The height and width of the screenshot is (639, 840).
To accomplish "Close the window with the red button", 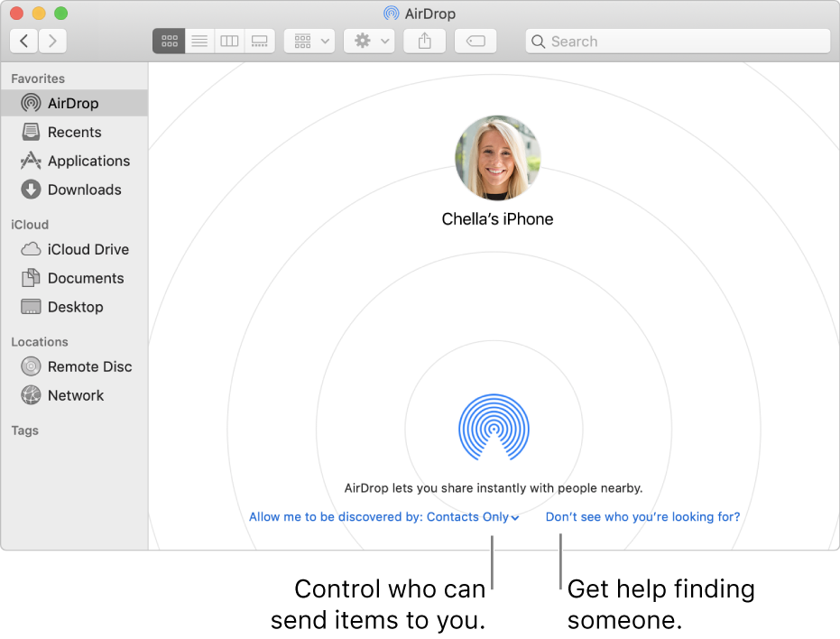I will pos(16,13).
